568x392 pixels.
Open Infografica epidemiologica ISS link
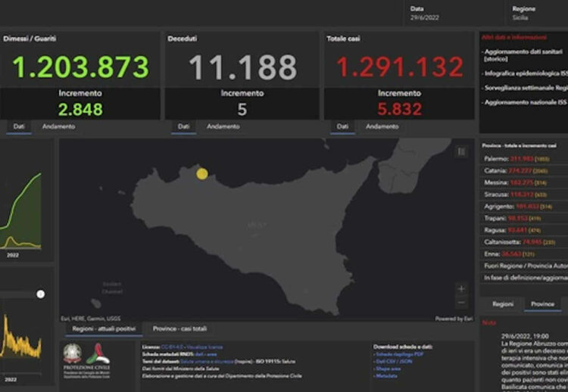[526, 73]
